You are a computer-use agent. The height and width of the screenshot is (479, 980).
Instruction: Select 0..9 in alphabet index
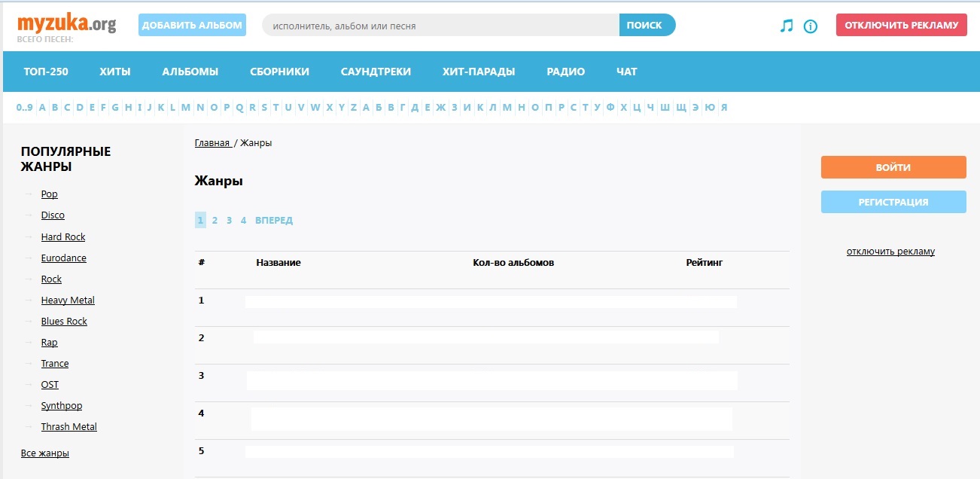[x=25, y=108]
